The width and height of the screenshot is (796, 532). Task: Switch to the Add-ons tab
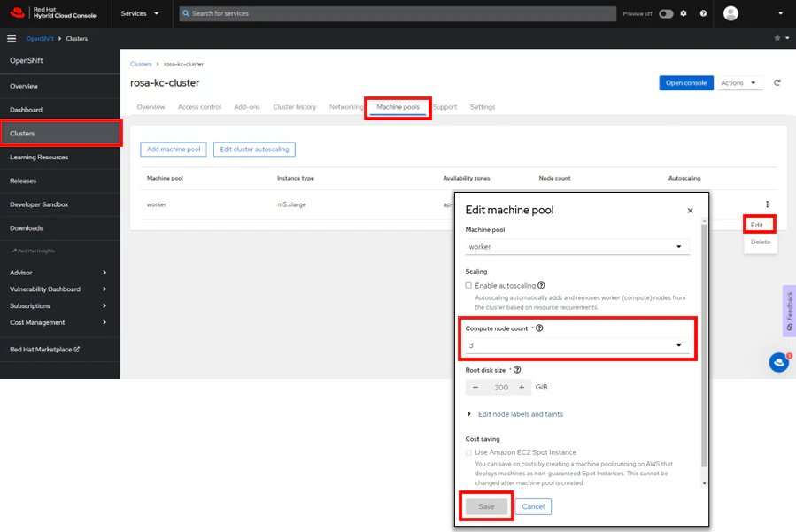click(x=247, y=107)
